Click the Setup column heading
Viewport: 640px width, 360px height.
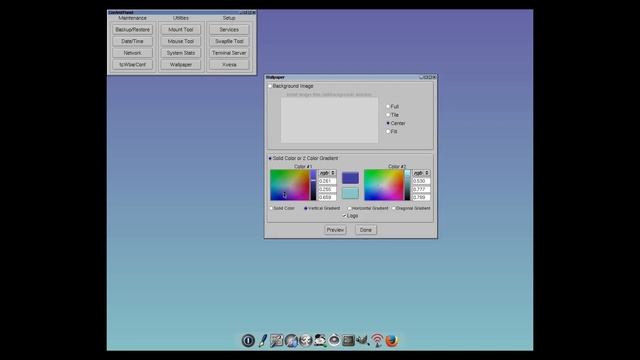[229, 18]
